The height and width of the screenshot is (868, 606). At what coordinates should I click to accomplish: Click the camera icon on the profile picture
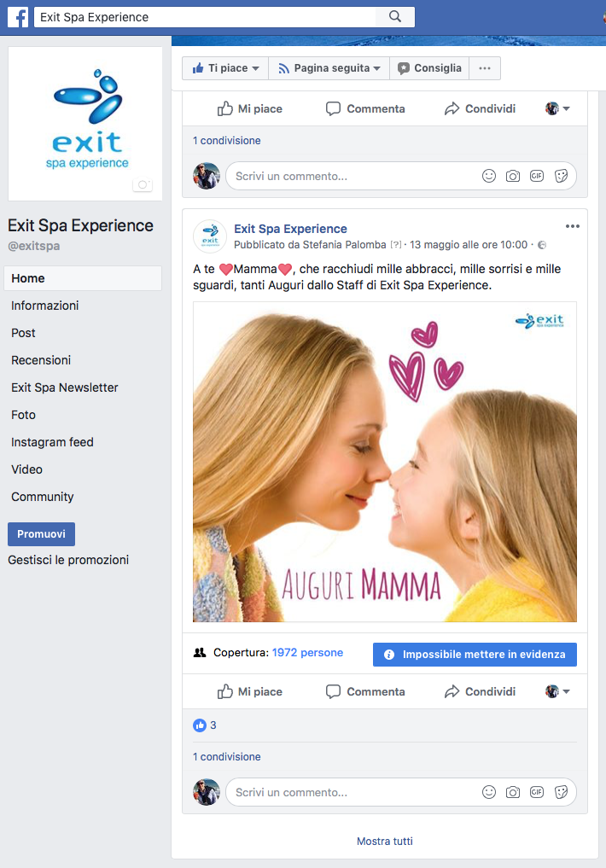coord(142,185)
